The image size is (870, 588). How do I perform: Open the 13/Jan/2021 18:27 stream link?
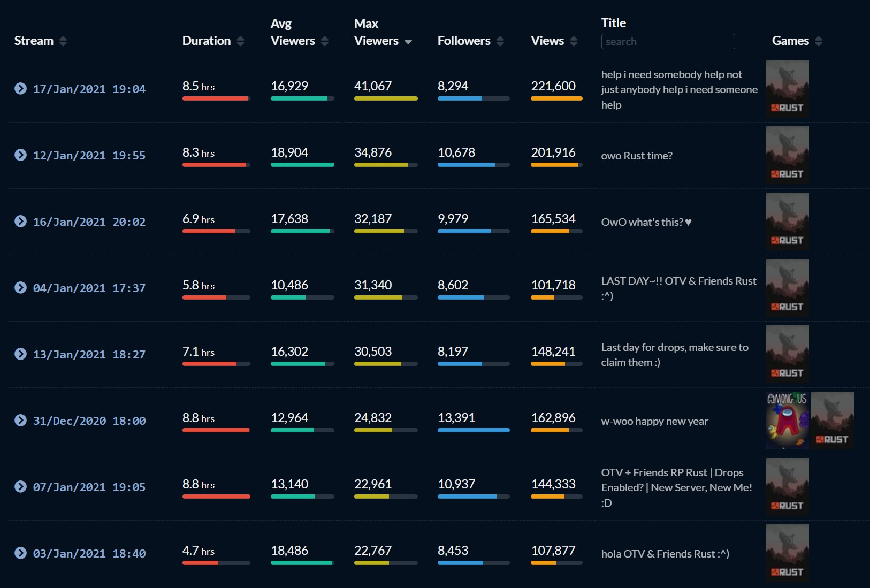[x=89, y=355]
